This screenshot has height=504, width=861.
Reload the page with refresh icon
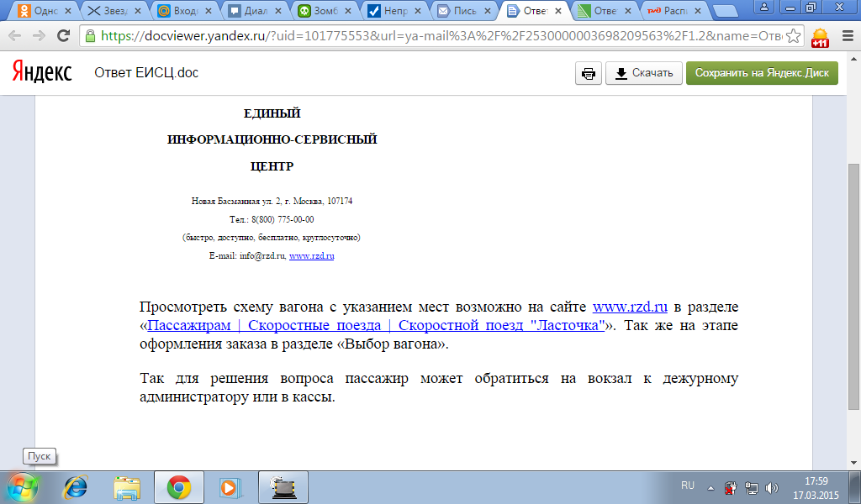click(x=64, y=37)
